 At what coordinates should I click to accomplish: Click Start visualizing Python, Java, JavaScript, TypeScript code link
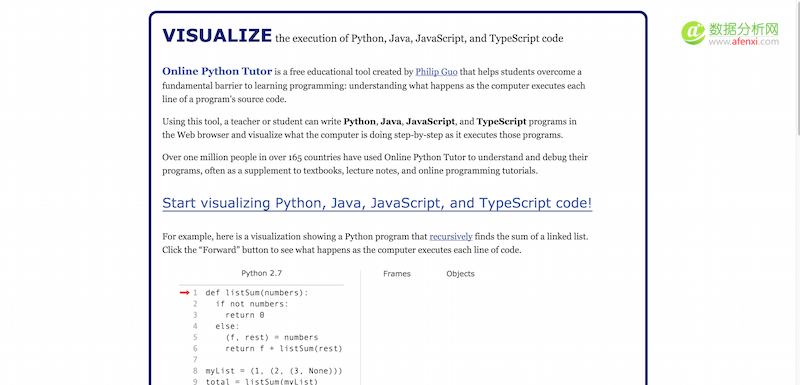(377, 203)
